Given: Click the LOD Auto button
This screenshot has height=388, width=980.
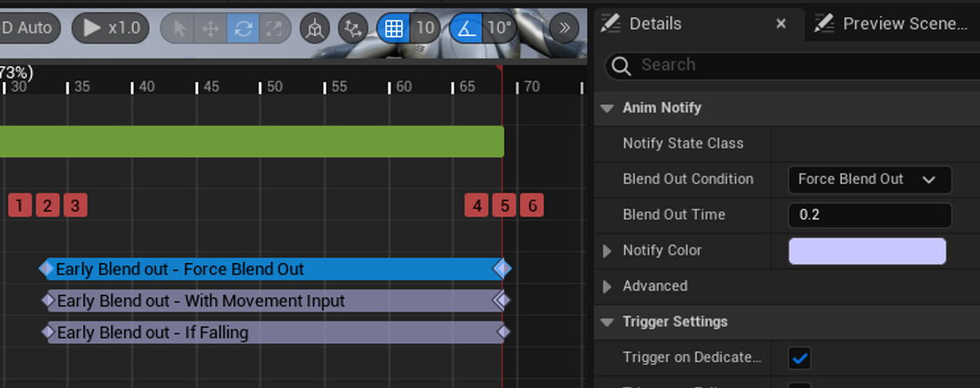Looking at the screenshot, I should pos(28,28).
